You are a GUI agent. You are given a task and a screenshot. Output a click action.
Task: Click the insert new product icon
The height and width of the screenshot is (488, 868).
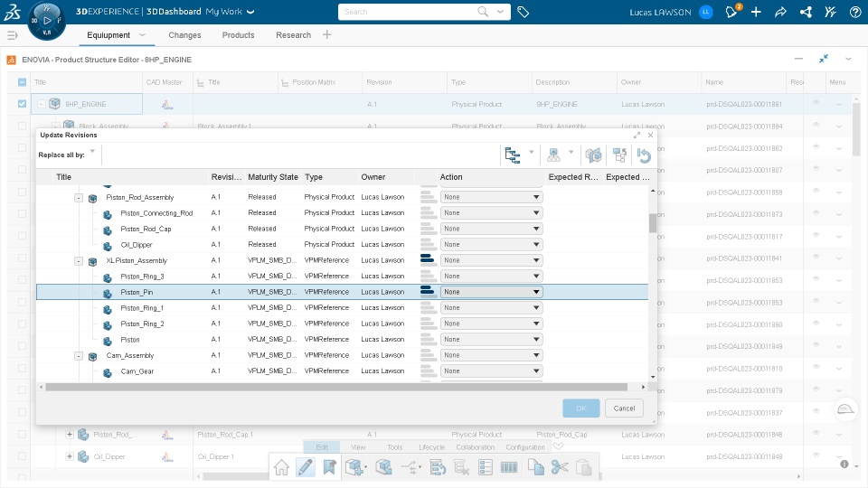[x=355, y=467]
